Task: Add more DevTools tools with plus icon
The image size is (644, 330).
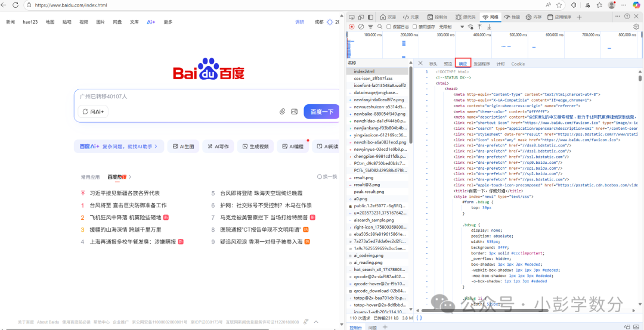Action: pyautogui.click(x=579, y=17)
